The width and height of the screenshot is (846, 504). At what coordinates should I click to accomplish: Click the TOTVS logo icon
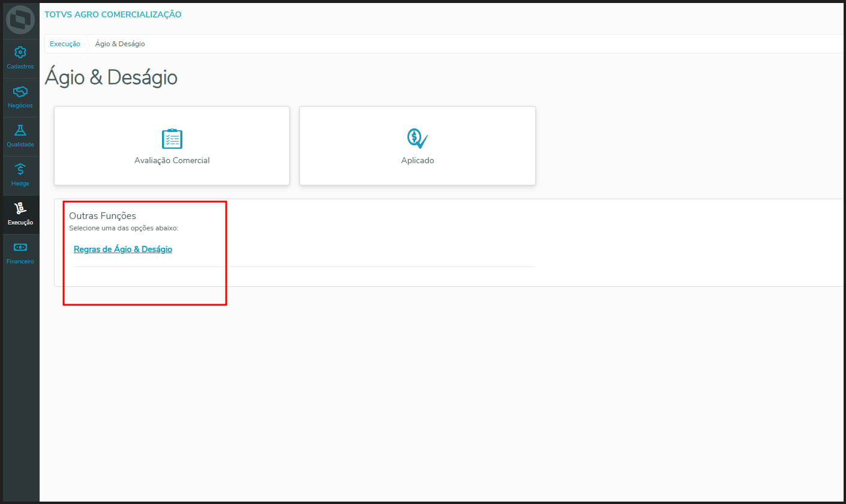click(20, 20)
